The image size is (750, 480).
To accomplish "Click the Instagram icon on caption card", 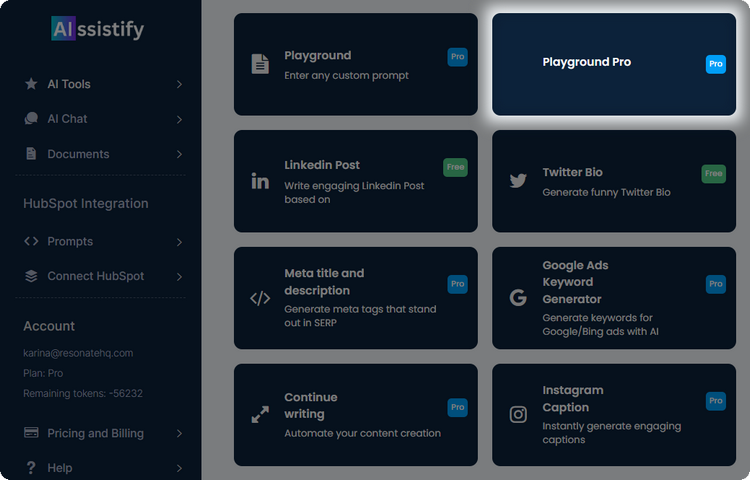I will pos(518,414).
